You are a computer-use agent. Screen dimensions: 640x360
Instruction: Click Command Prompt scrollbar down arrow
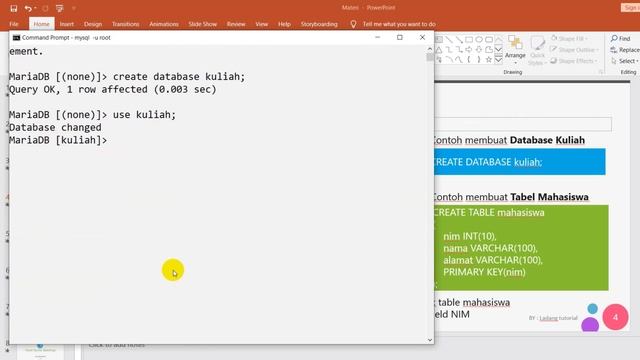(430, 340)
